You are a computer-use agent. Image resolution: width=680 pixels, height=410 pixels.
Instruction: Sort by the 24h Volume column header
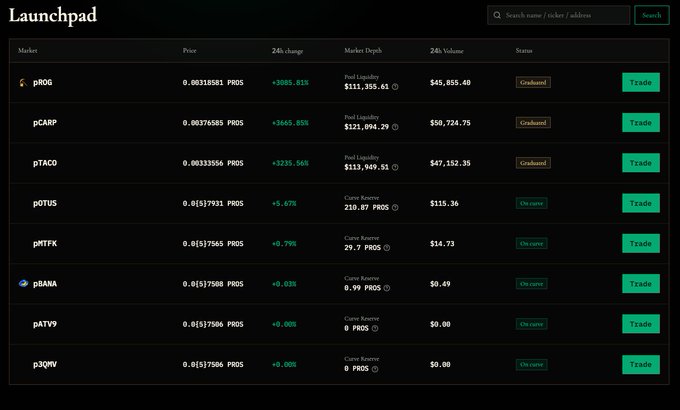coord(447,51)
